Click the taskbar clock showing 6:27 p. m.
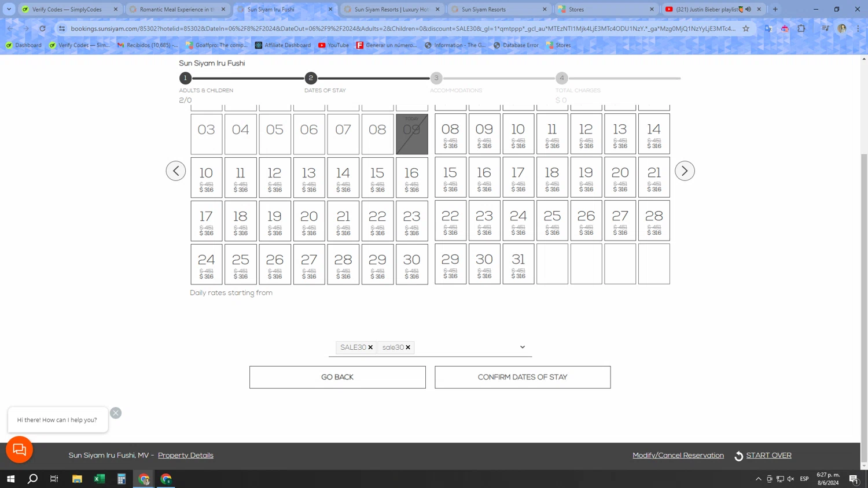The width and height of the screenshot is (868, 488). [x=828, y=479]
